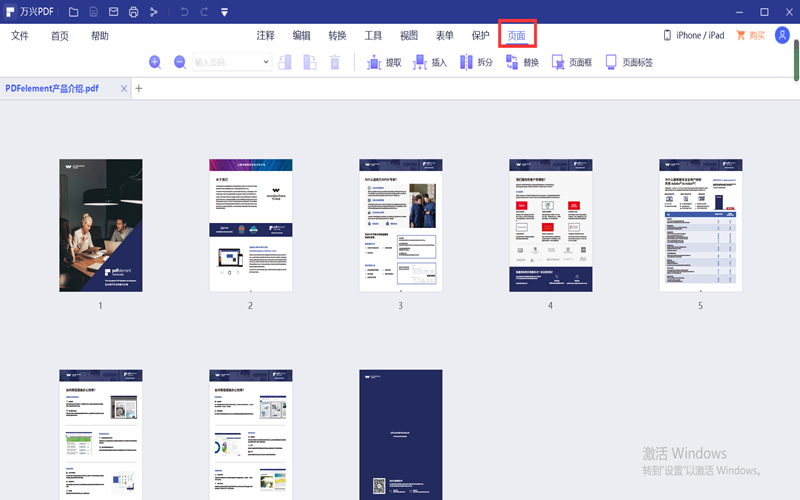Click the 插入 (Insert) pages tool
The height and width of the screenshot is (500, 800).
(x=430, y=62)
